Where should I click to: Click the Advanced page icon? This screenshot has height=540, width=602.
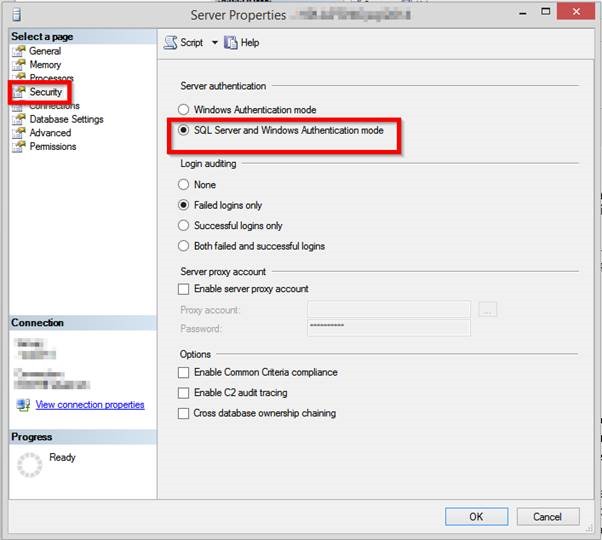tap(19, 133)
